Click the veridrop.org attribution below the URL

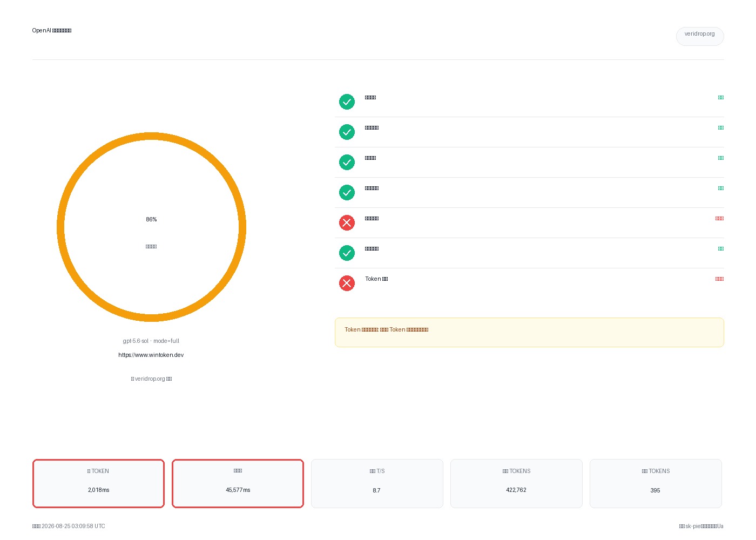coord(151,379)
